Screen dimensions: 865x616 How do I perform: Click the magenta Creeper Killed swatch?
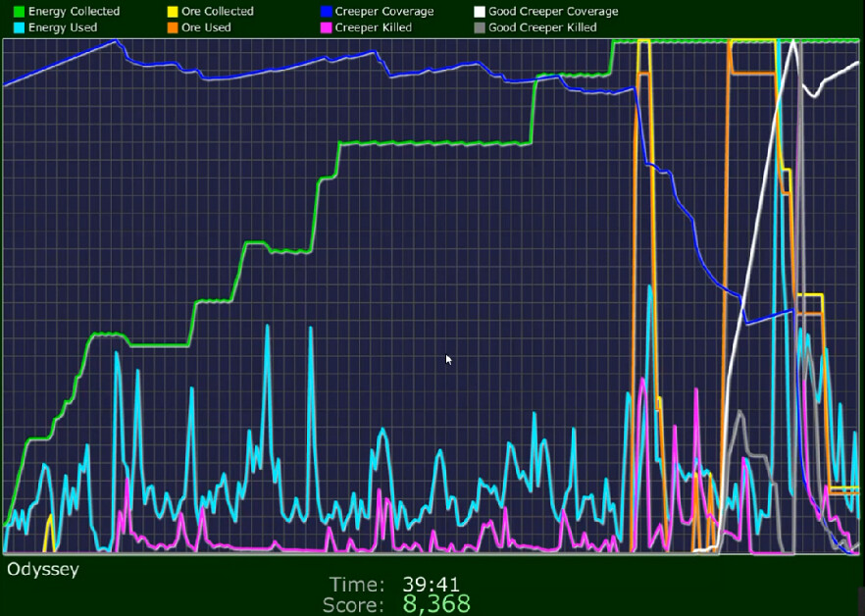coord(326,27)
